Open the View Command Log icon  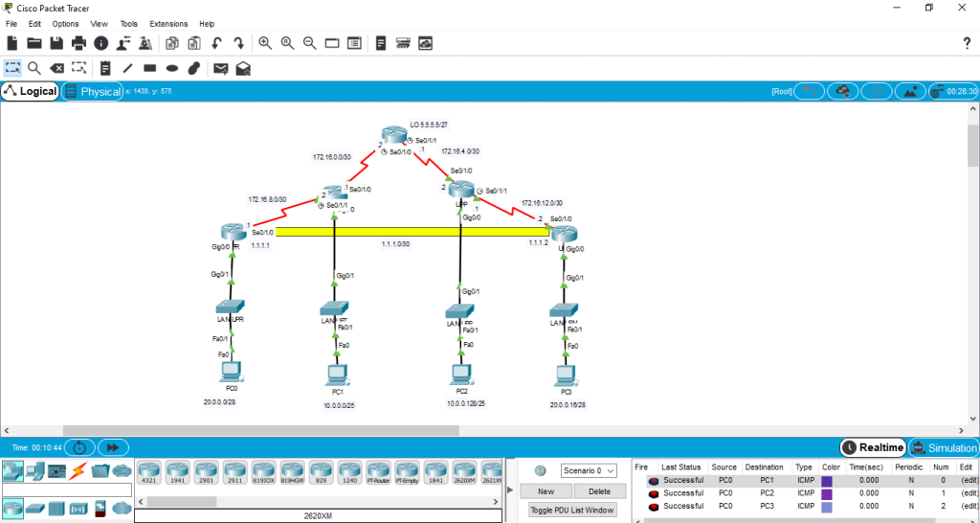tap(381, 43)
